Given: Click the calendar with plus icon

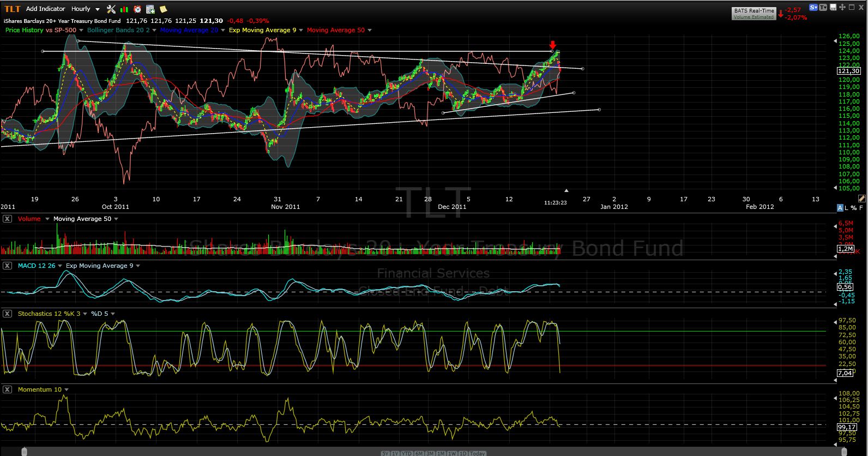Looking at the screenshot, I should 150,9.
